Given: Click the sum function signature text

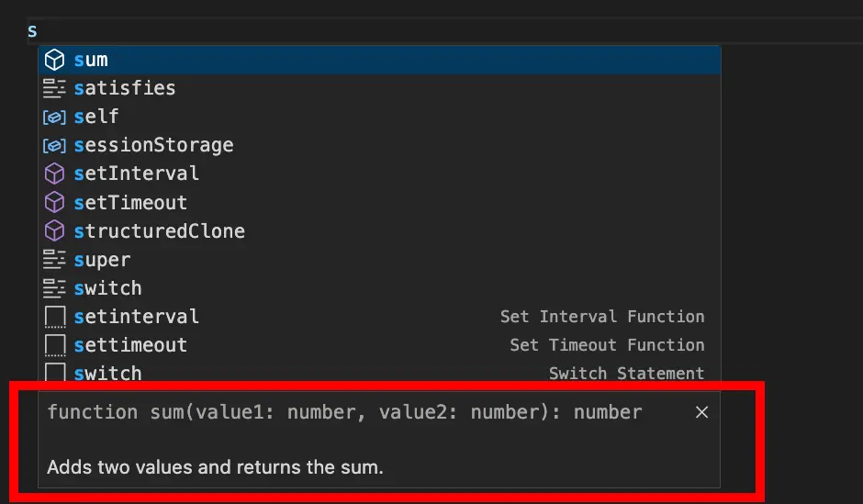Looking at the screenshot, I should point(344,412).
